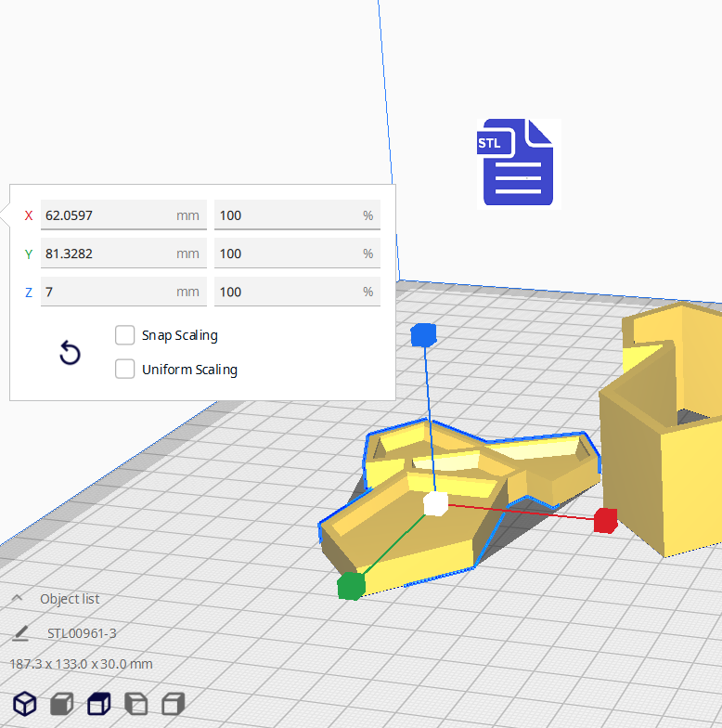Select the front view cube icon
Image resolution: width=722 pixels, height=728 pixels.
point(62,704)
